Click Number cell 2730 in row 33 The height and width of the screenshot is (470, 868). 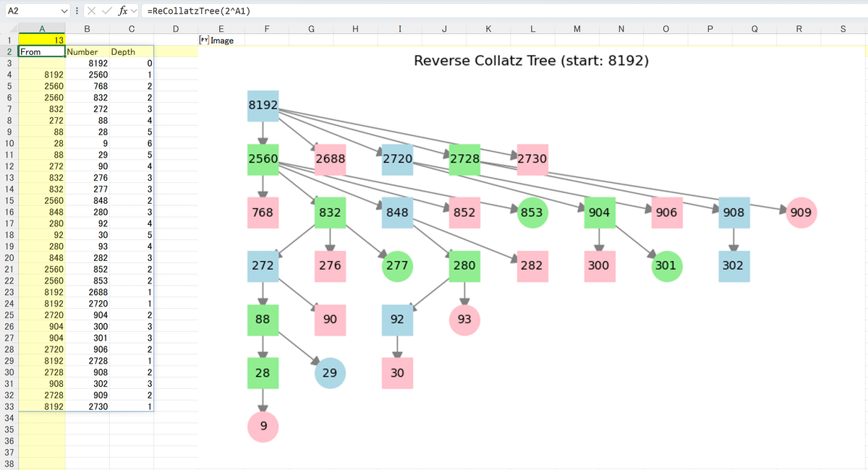tap(87, 406)
